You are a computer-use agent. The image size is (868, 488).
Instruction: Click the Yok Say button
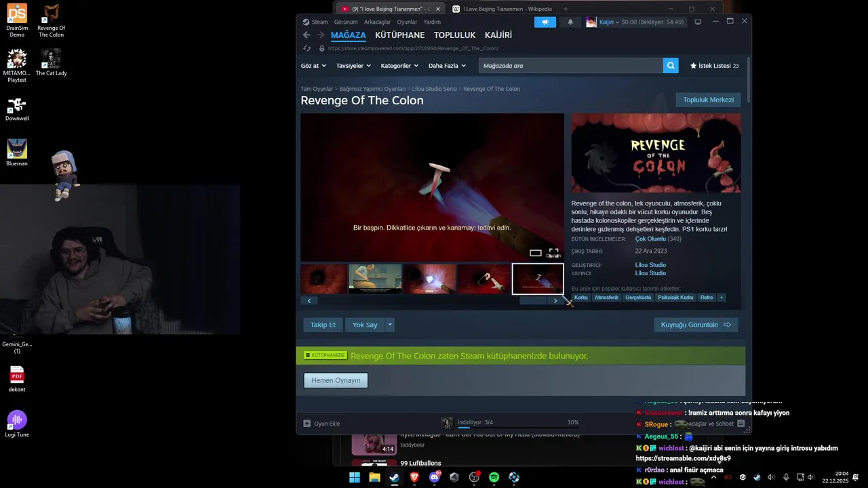pyautogui.click(x=365, y=325)
